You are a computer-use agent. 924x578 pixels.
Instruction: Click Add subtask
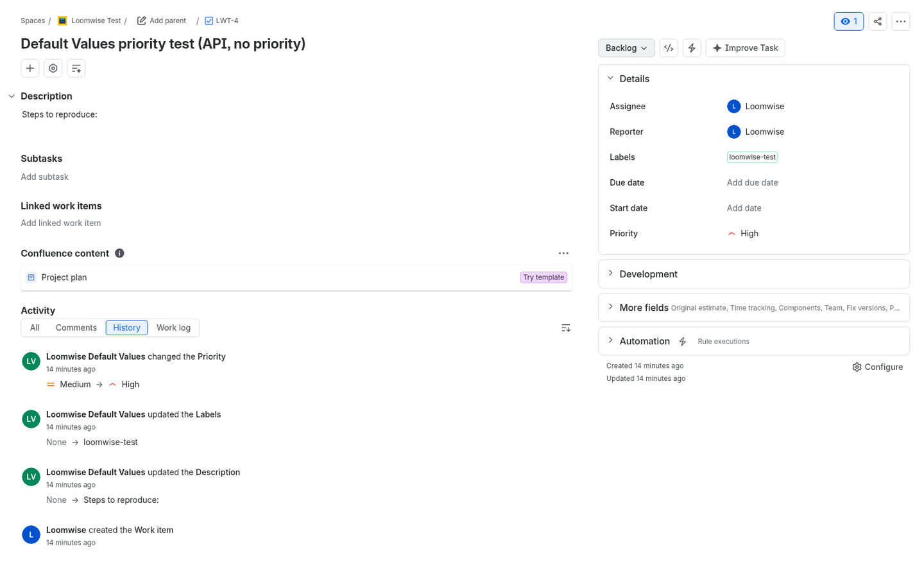click(44, 177)
